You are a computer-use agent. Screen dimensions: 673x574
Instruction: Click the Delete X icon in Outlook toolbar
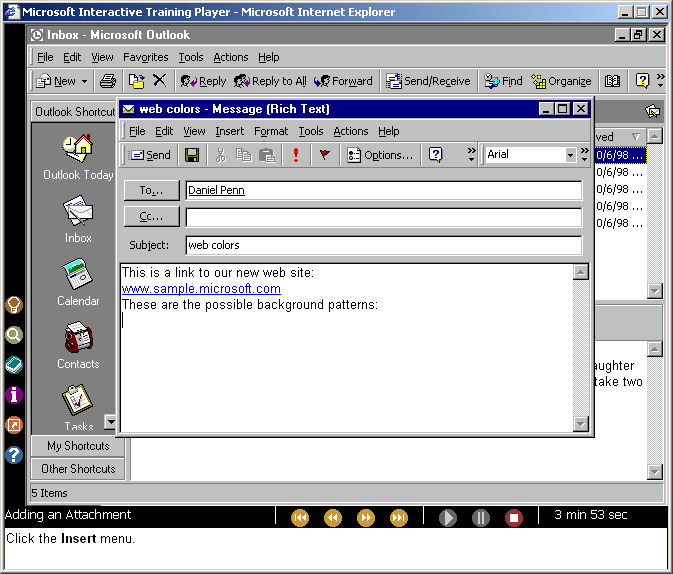click(160, 81)
